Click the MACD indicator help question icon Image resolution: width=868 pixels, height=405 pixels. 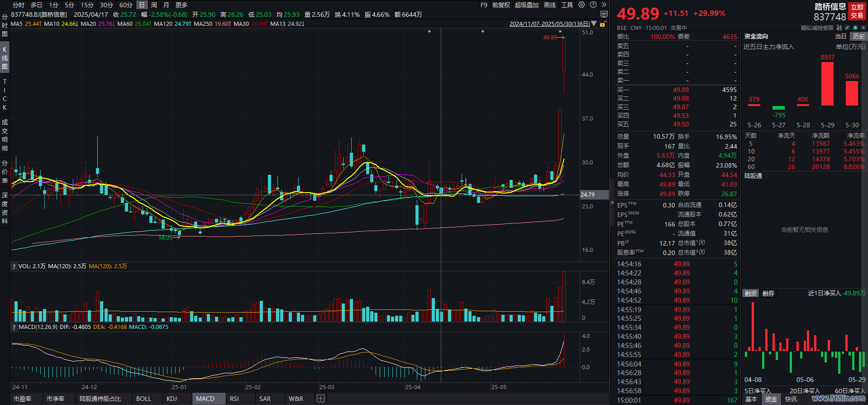click(x=14, y=327)
